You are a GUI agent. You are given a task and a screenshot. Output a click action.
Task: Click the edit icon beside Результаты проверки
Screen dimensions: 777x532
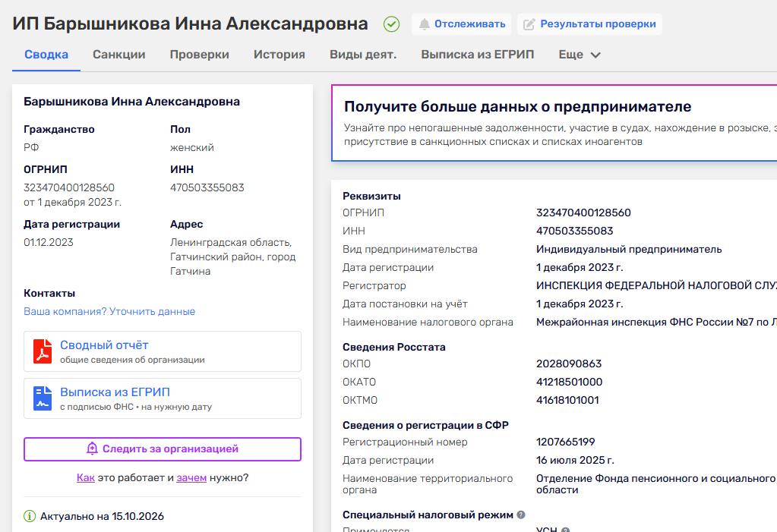click(529, 24)
